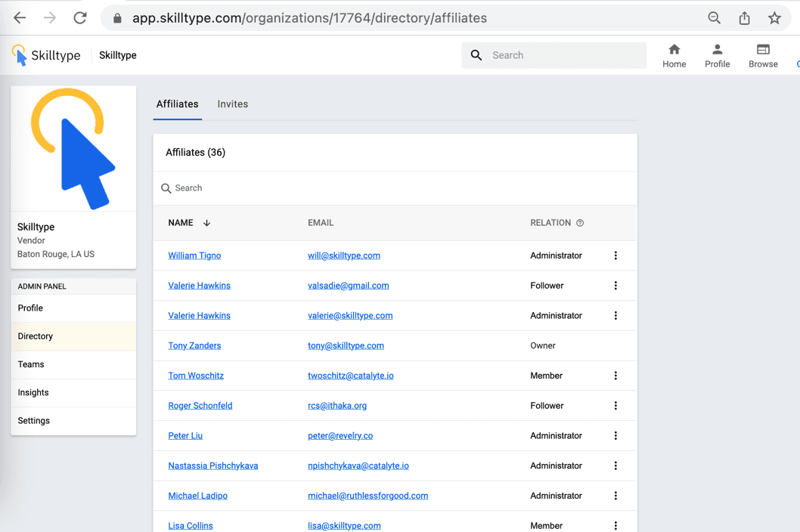Open William Tigno's profile link
This screenshot has height=532, width=800.
[x=194, y=255]
